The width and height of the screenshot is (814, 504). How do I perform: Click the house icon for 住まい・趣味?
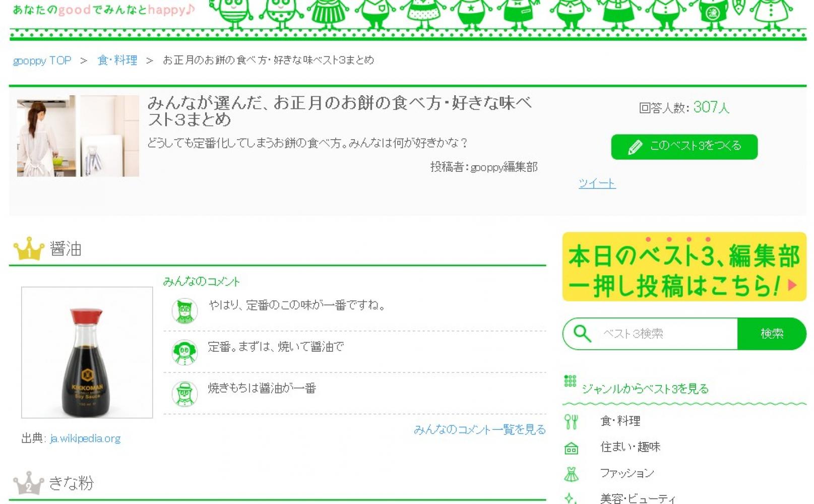(x=571, y=448)
